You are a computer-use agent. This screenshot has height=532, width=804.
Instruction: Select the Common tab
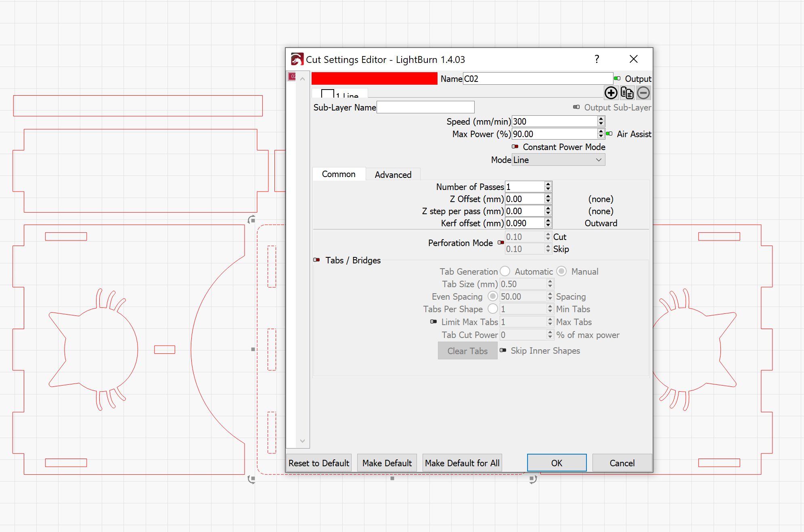pyautogui.click(x=339, y=174)
